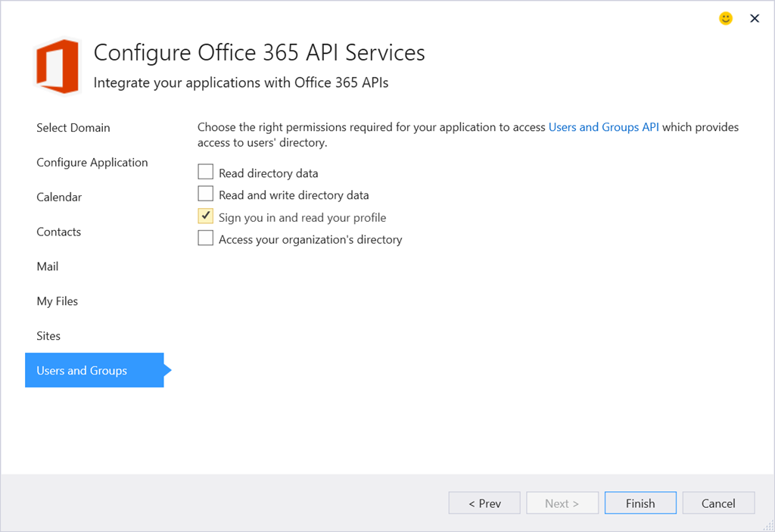Go to Select Domain step
775x532 pixels.
point(73,128)
